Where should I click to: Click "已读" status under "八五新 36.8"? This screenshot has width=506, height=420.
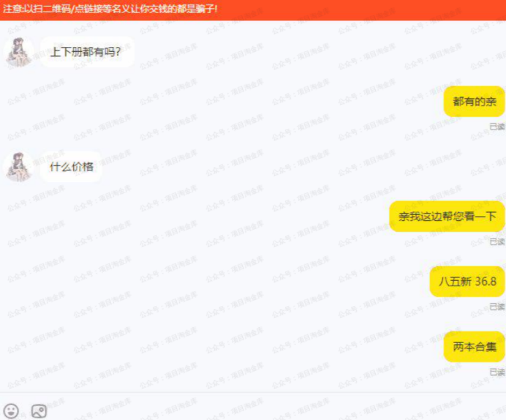(497, 307)
